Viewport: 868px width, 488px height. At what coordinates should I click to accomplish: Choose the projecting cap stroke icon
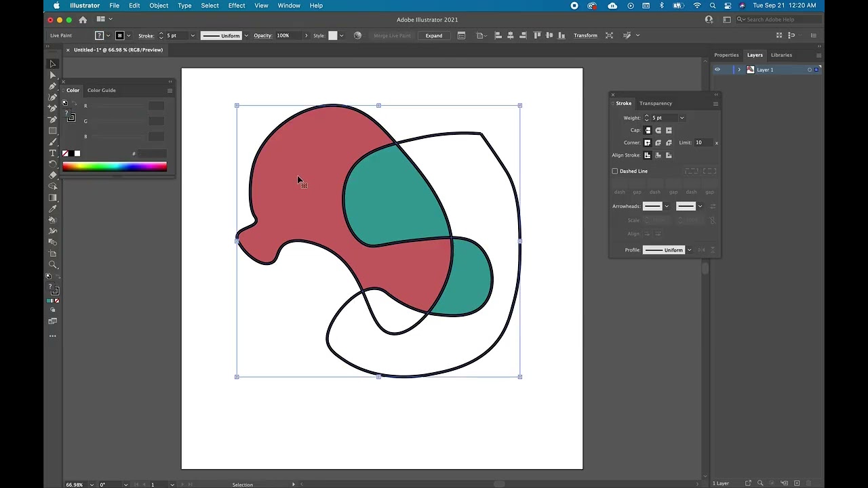coord(669,130)
